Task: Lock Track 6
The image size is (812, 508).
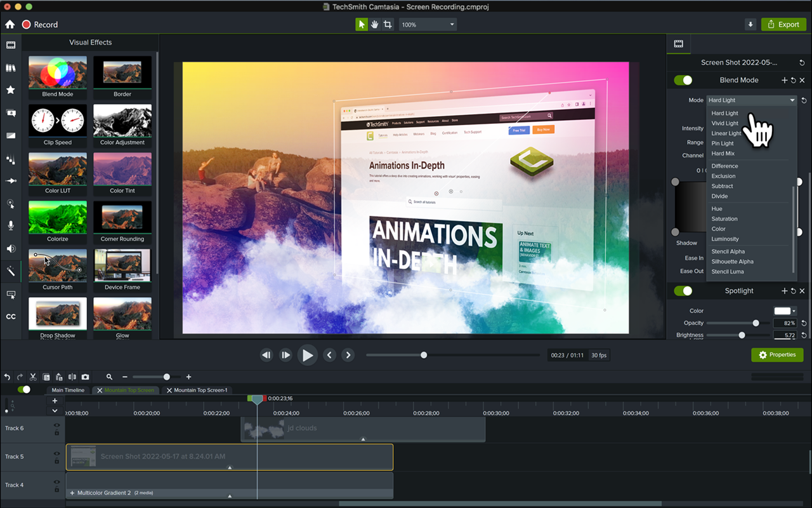Action: pos(56,432)
